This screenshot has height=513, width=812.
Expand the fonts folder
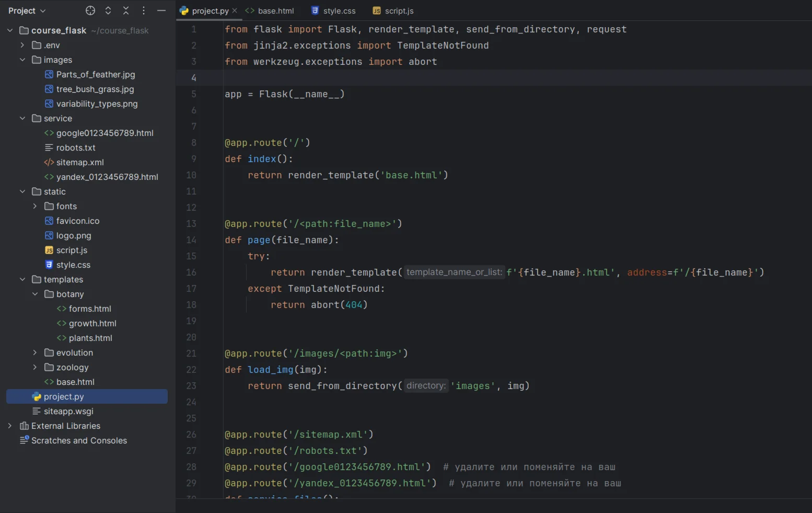tap(35, 206)
